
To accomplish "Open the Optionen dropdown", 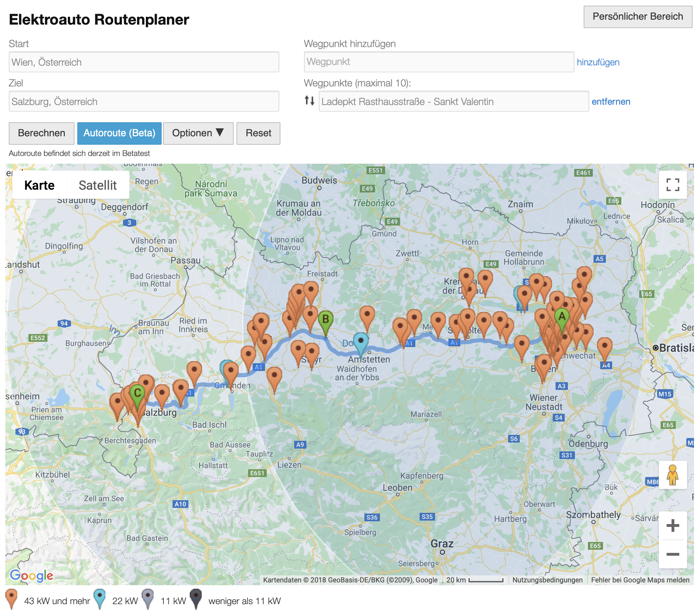I will (x=198, y=133).
